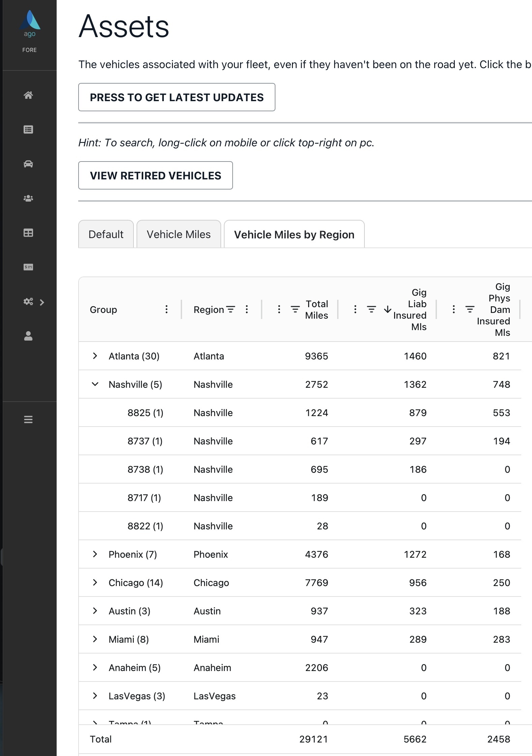Click Gig Phys Dam Insured Mls filter icon

(x=470, y=309)
